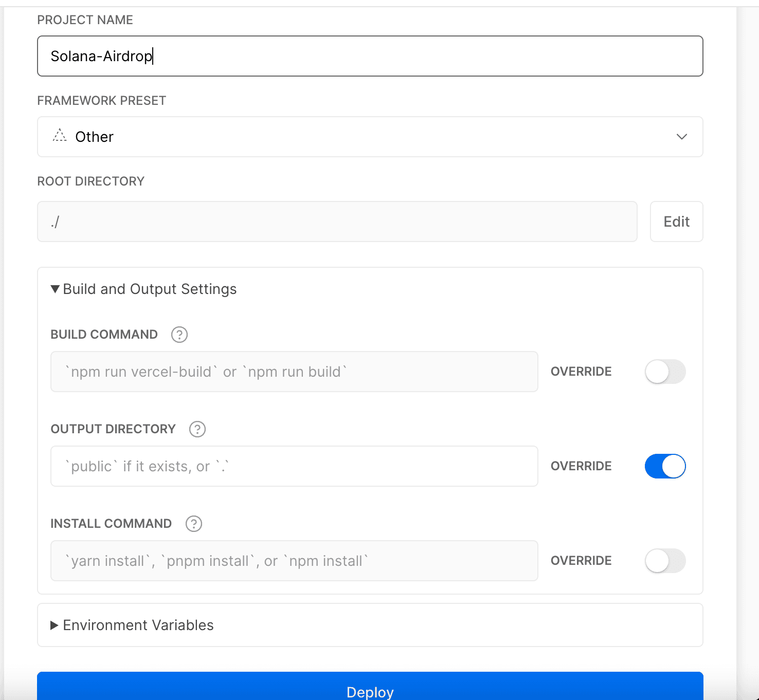The height and width of the screenshot is (700, 759).
Task: Click the Output Directory question mark icon
Action: pos(197,429)
